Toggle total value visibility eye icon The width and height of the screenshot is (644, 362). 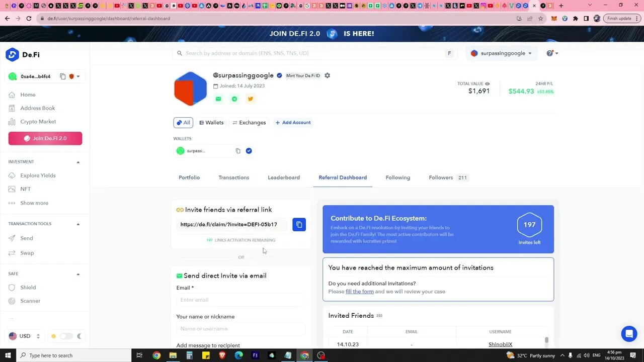pos(487,84)
